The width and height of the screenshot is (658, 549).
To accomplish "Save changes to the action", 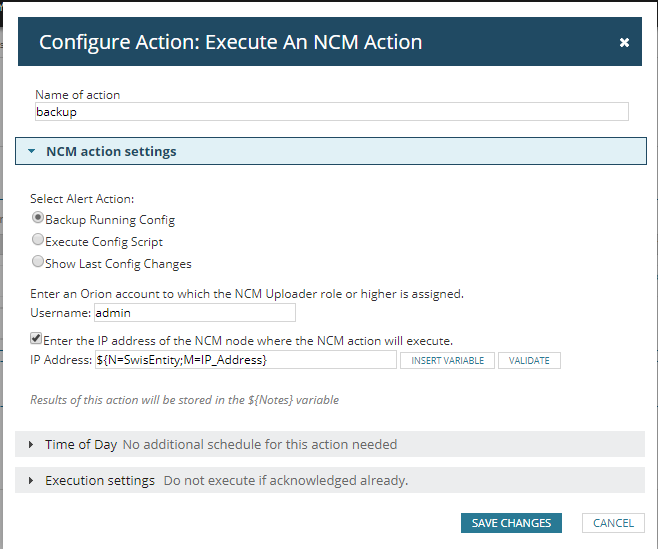I will click(x=511, y=523).
